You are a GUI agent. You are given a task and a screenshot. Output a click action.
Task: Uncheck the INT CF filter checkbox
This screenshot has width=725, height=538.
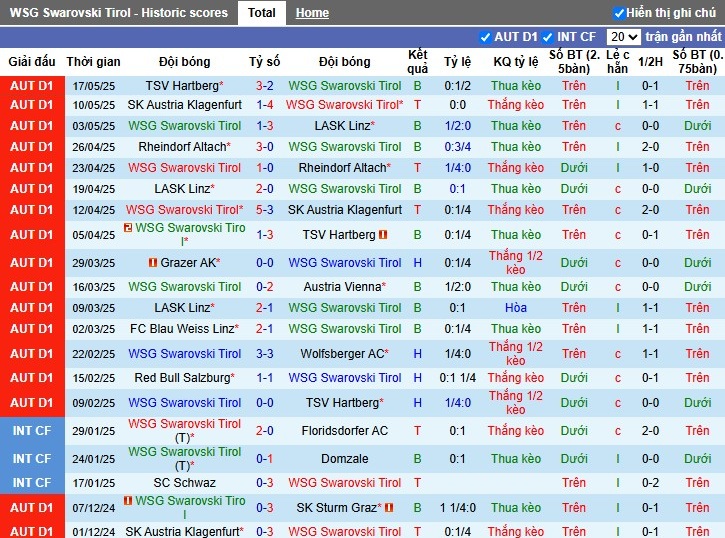547,37
